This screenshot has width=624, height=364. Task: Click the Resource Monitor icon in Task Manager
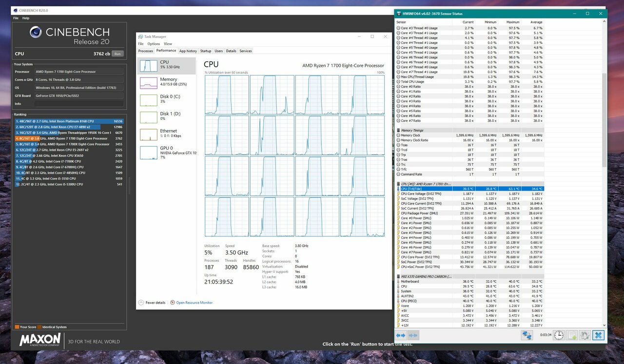coord(173,303)
